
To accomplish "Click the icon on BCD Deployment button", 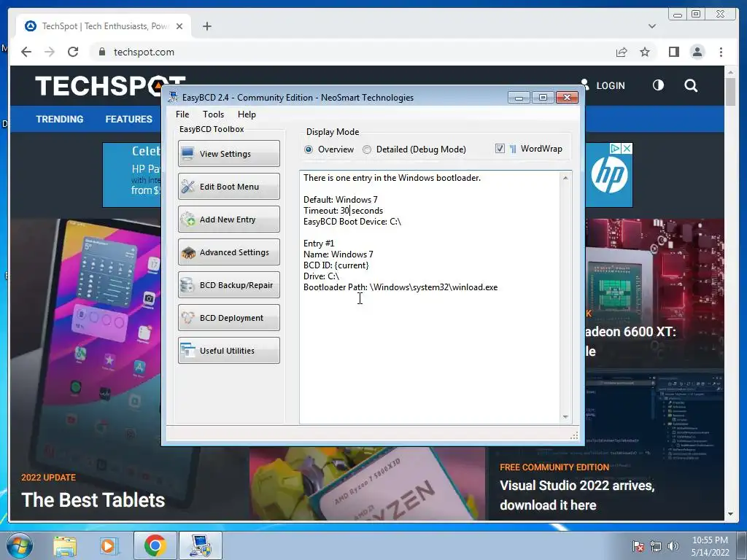I will click(188, 318).
